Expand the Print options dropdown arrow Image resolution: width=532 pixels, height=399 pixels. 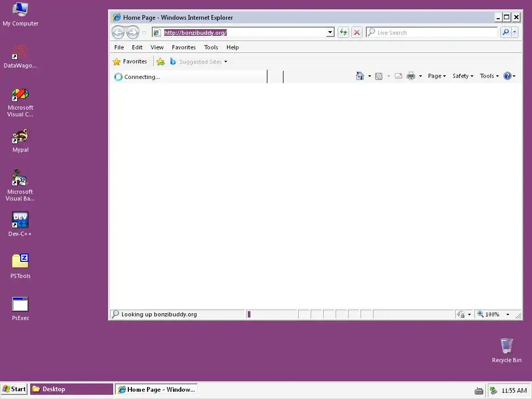pyautogui.click(x=420, y=76)
